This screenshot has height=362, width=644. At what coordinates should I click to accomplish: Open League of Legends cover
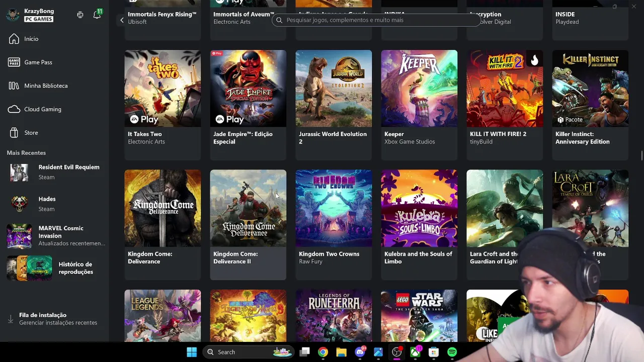click(163, 316)
